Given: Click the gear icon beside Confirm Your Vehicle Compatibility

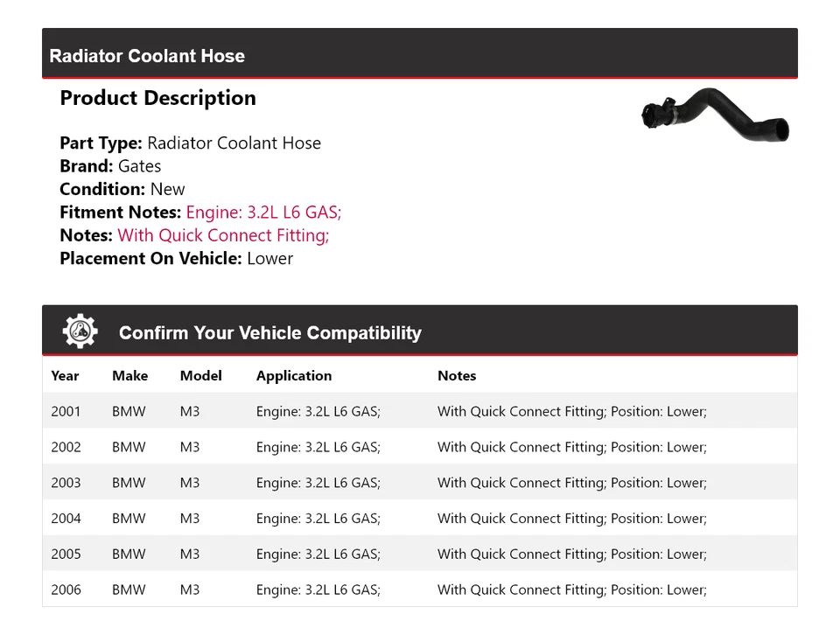Looking at the screenshot, I should (80, 331).
